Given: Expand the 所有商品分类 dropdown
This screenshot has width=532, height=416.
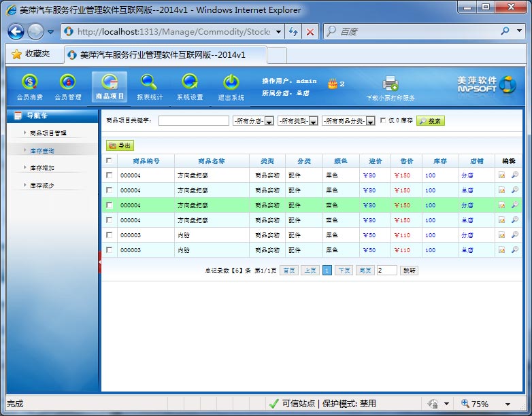Looking at the screenshot, I should (x=371, y=121).
